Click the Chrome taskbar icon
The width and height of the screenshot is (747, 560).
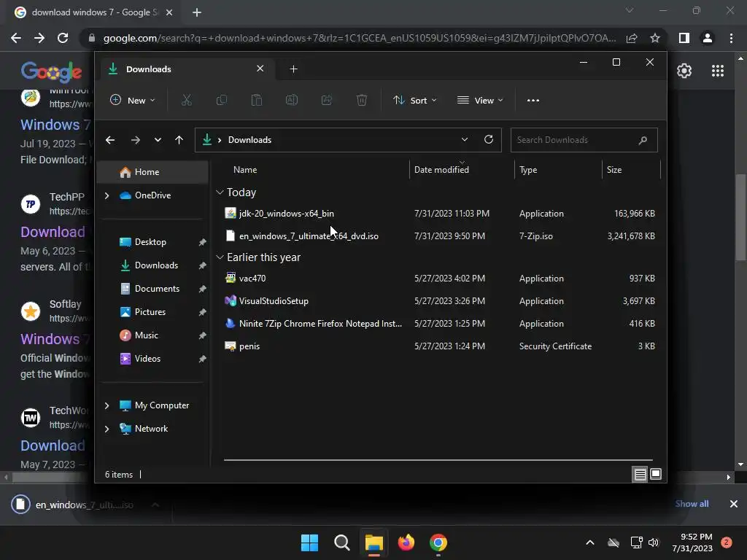pyautogui.click(x=438, y=542)
